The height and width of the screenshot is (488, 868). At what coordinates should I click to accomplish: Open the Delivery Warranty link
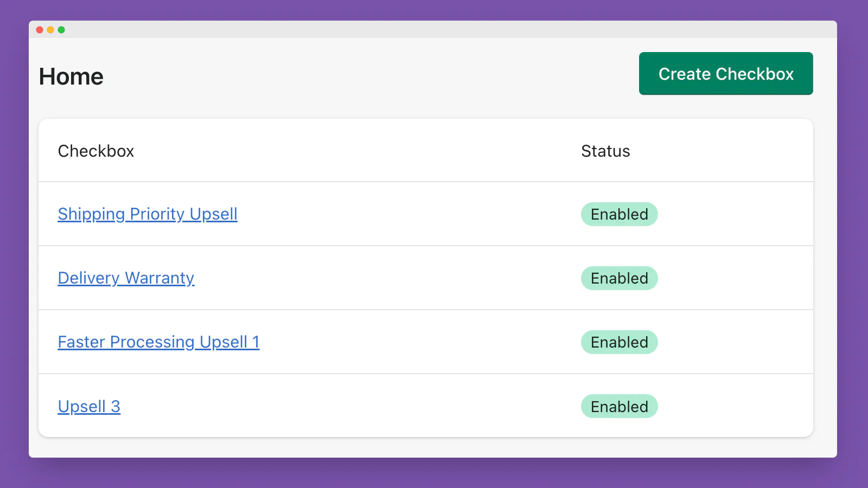point(126,278)
